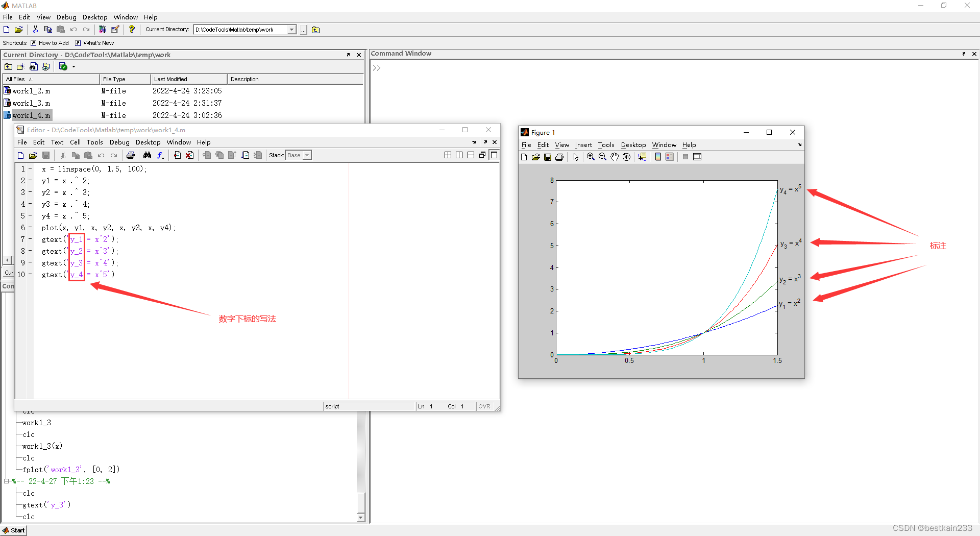This screenshot has height=536, width=980.
Task: Click Clear all breakpoints in the Editor toolbar
Action: [189, 155]
